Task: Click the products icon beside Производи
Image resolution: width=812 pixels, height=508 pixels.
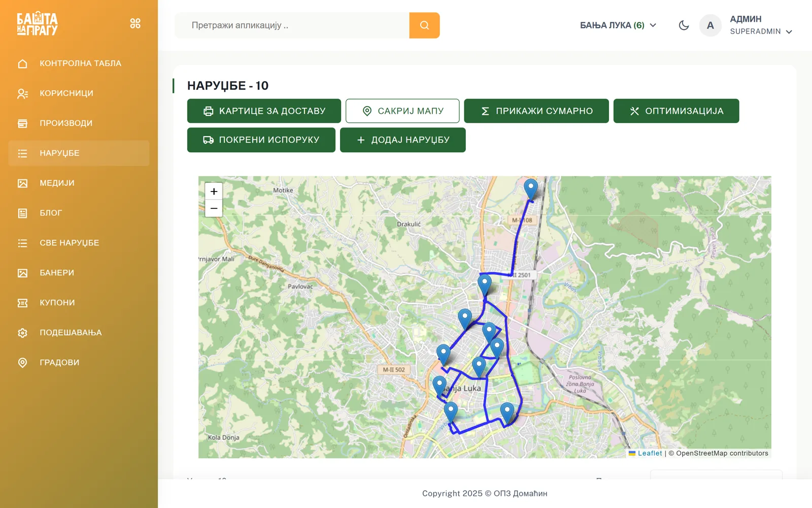Action: (x=22, y=123)
